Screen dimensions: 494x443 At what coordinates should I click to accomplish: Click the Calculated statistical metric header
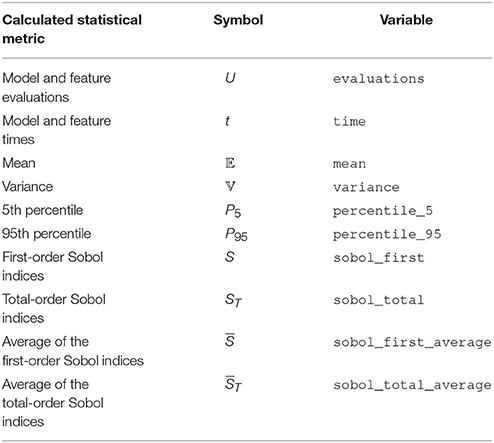point(72,29)
